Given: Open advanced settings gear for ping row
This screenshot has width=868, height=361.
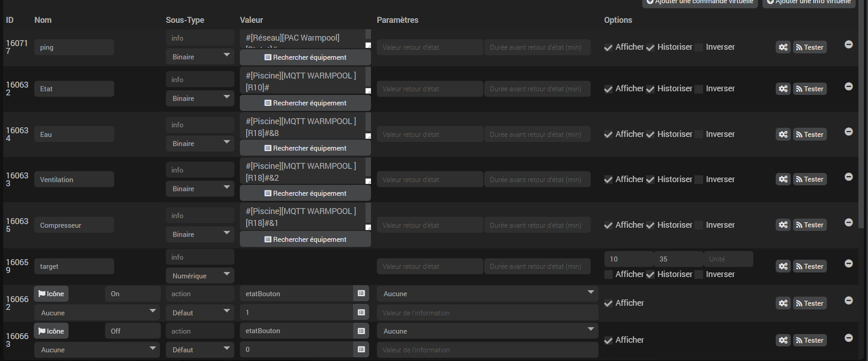Looking at the screenshot, I should pos(783,47).
